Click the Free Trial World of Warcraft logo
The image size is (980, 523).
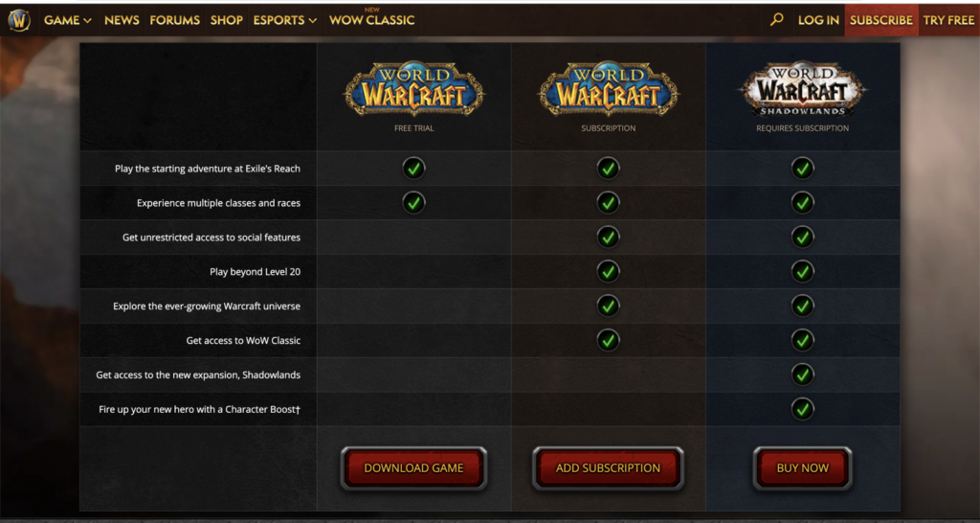tap(413, 88)
